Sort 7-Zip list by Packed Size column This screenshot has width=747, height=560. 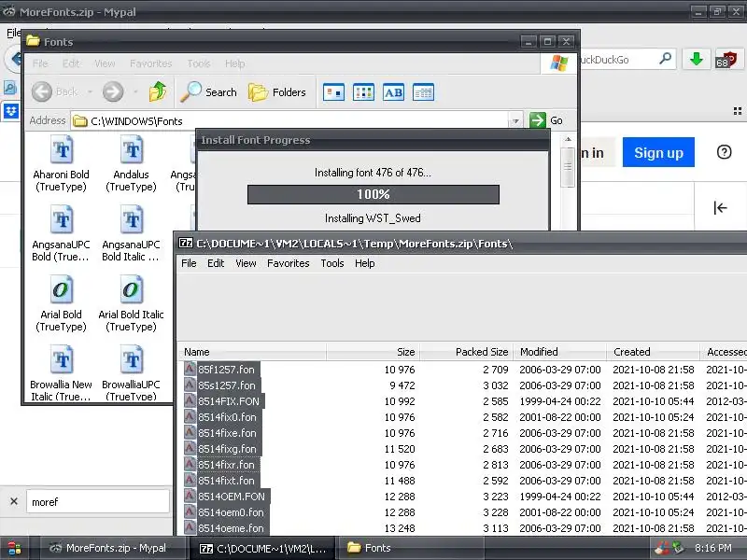point(466,352)
